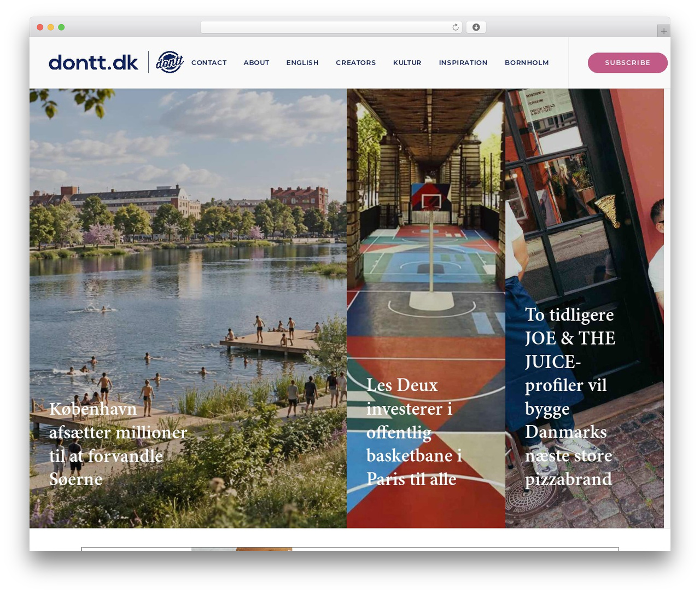
Task: Click the reload icon in address bar
Action: tap(456, 27)
